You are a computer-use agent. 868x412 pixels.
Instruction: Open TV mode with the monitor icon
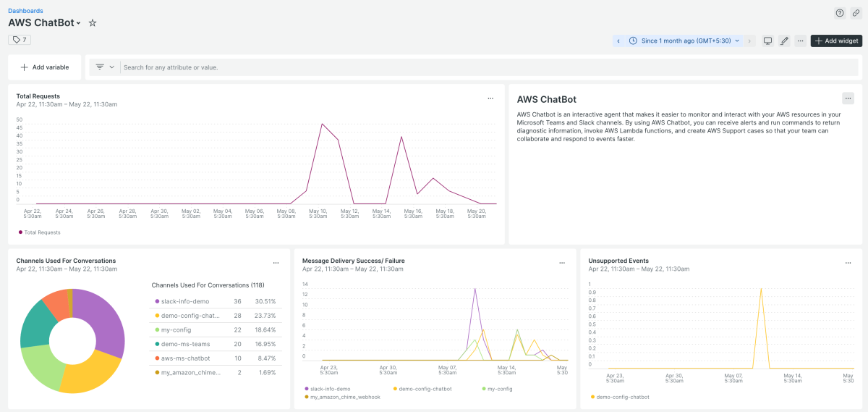pos(768,41)
